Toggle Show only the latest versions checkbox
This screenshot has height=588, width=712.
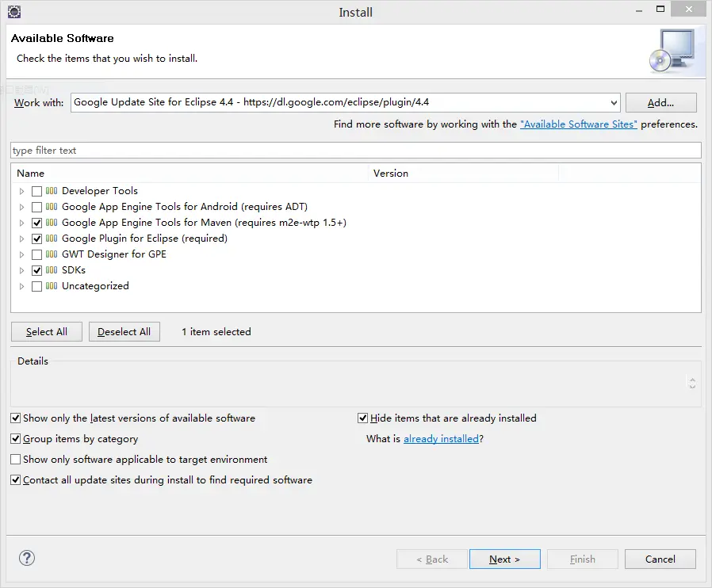click(15, 418)
